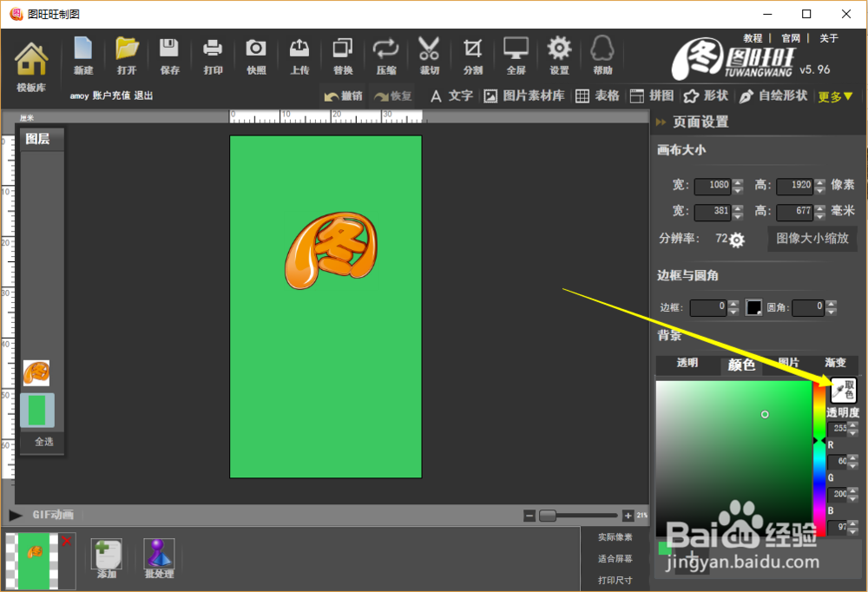Collapse the 页面设置 panel arrow
Viewport: 868px width, 592px height.
coord(661,122)
